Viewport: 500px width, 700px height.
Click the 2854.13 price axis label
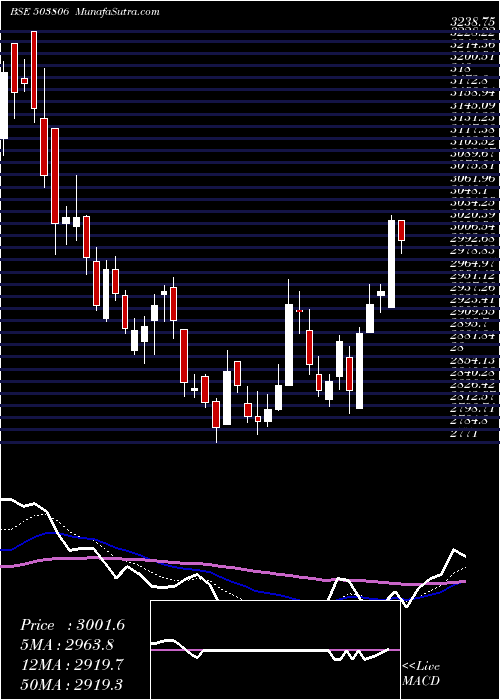pos(472,360)
